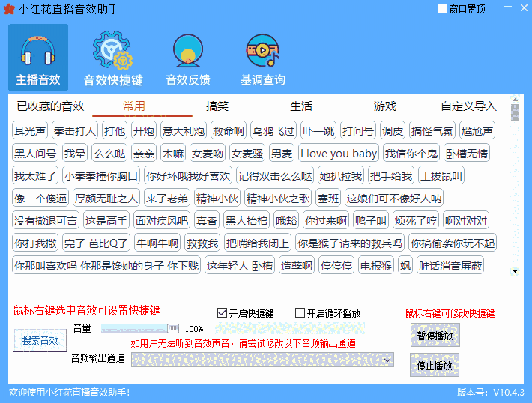Open the 音效反馈 section

pyautogui.click(x=188, y=58)
